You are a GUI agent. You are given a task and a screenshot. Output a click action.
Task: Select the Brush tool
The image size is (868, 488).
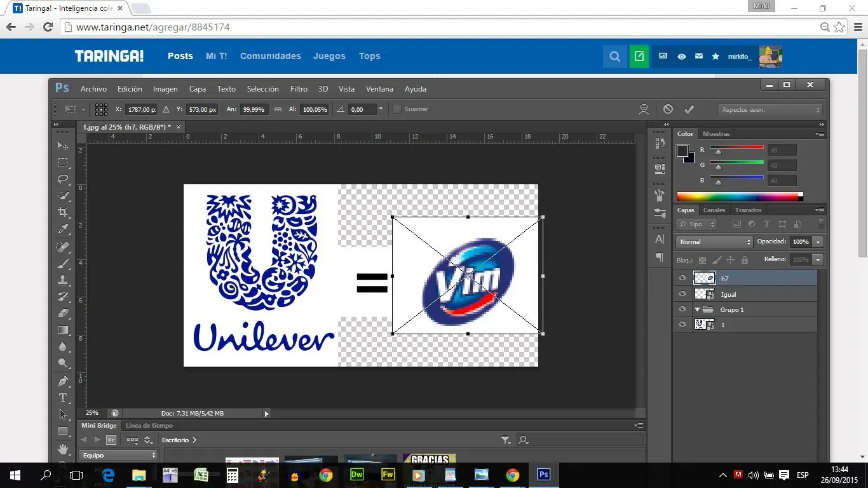click(63, 264)
